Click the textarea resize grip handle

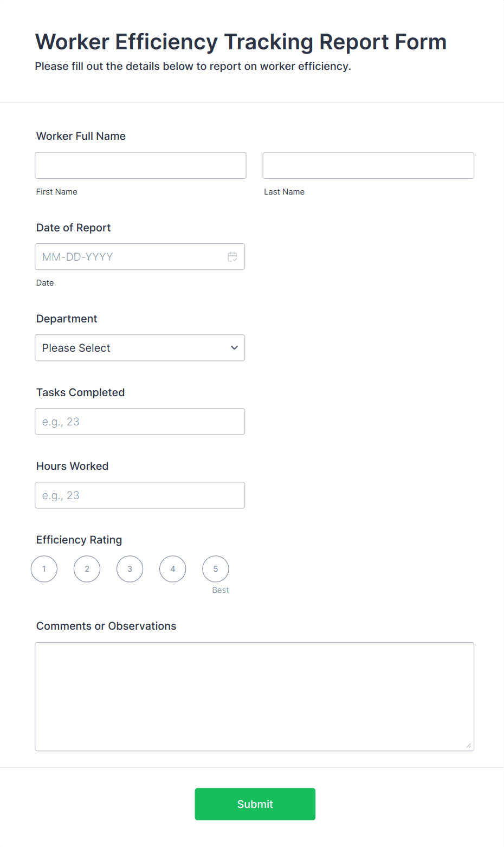(468, 746)
